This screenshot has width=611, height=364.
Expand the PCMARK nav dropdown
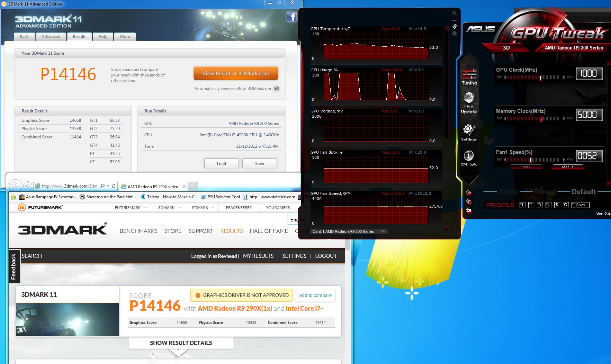(x=213, y=208)
